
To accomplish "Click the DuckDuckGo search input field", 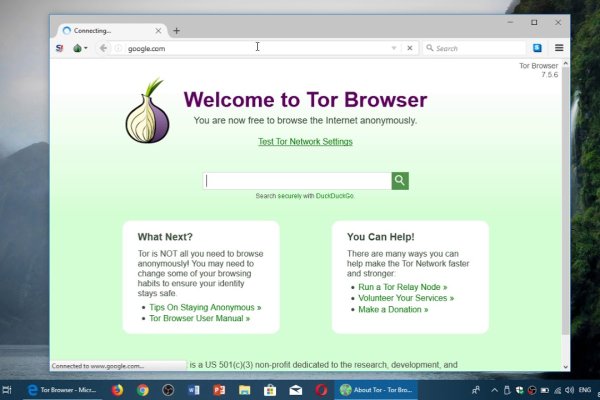I will click(x=297, y=181).
